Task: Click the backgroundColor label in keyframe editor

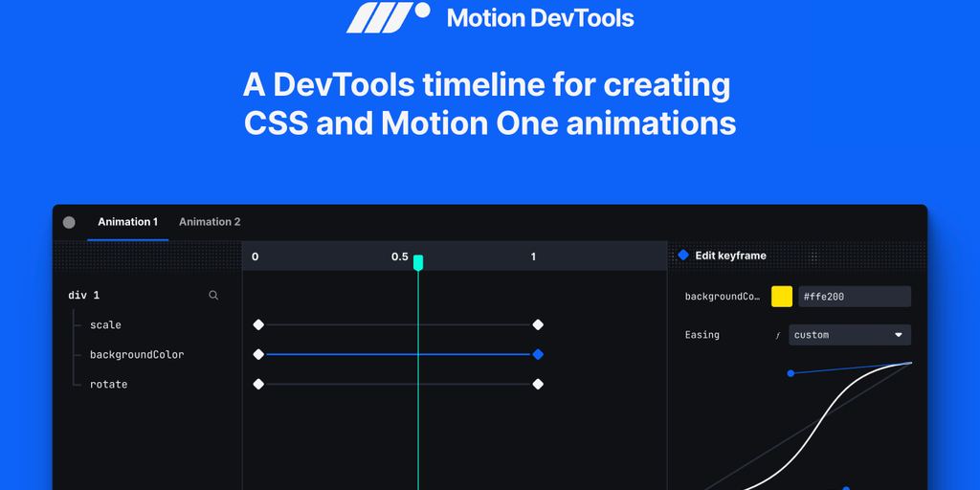Action: [x=723, y=297]
